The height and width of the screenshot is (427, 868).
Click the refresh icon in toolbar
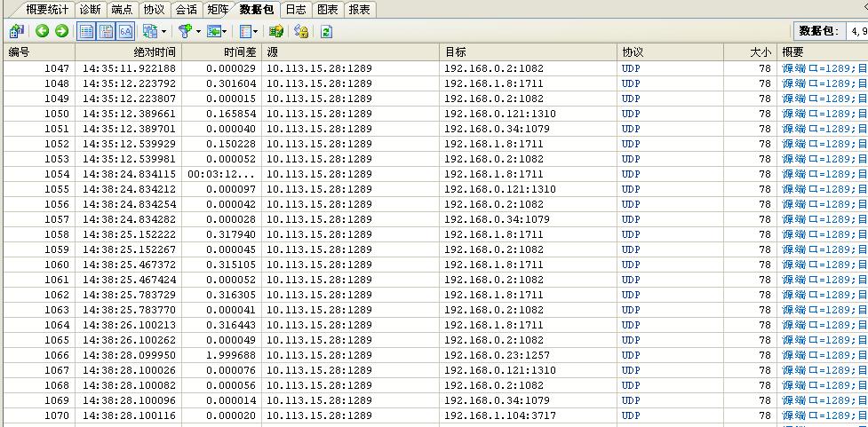(x=326, y=31)
